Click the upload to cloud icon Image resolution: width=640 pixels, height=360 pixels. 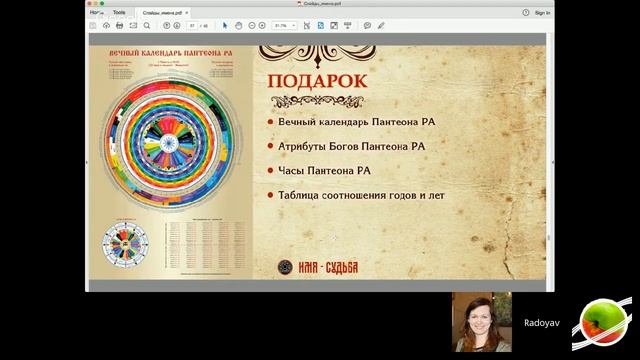pos(106,25)
